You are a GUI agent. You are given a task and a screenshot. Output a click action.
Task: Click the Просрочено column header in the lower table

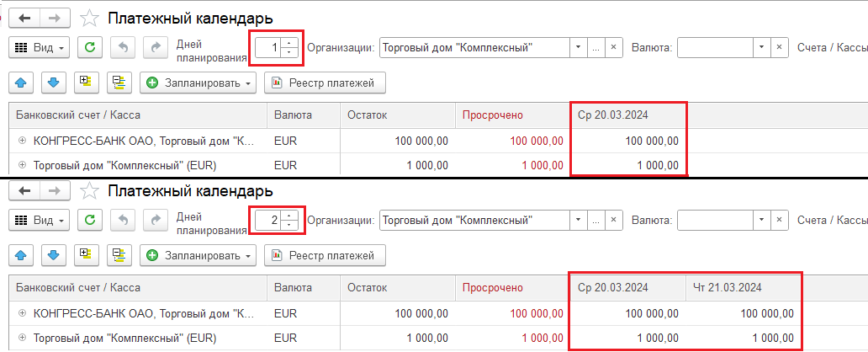[x=492, y=287]
